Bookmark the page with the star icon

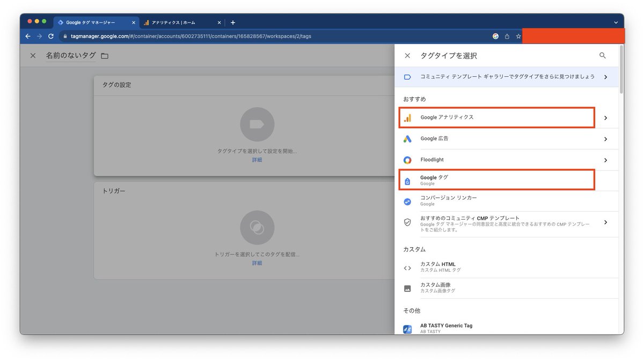coord(518,36)
